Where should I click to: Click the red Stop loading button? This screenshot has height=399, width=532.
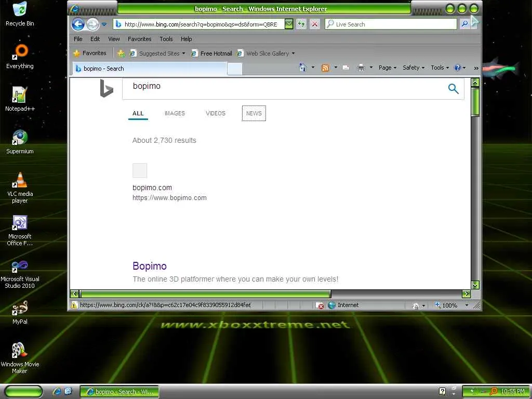pyautogui.click(x=315, y=24)
